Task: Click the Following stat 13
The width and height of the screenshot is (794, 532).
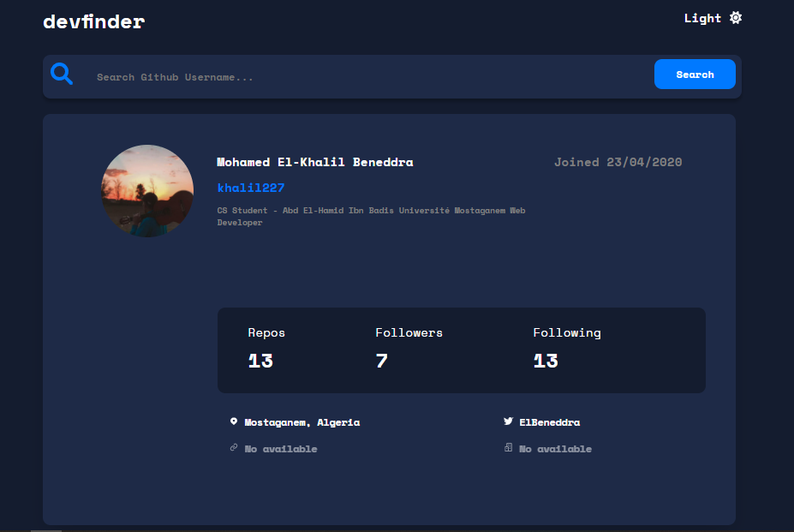Action: [x=546, y=361]
